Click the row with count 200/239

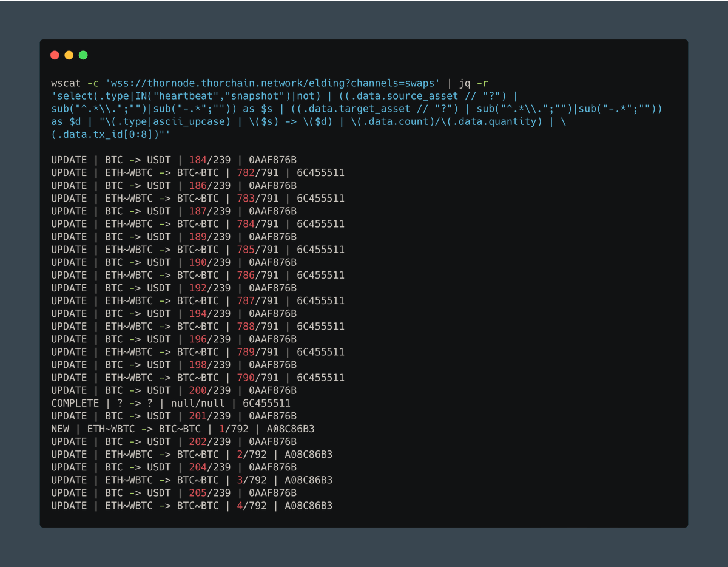[174, 390]
